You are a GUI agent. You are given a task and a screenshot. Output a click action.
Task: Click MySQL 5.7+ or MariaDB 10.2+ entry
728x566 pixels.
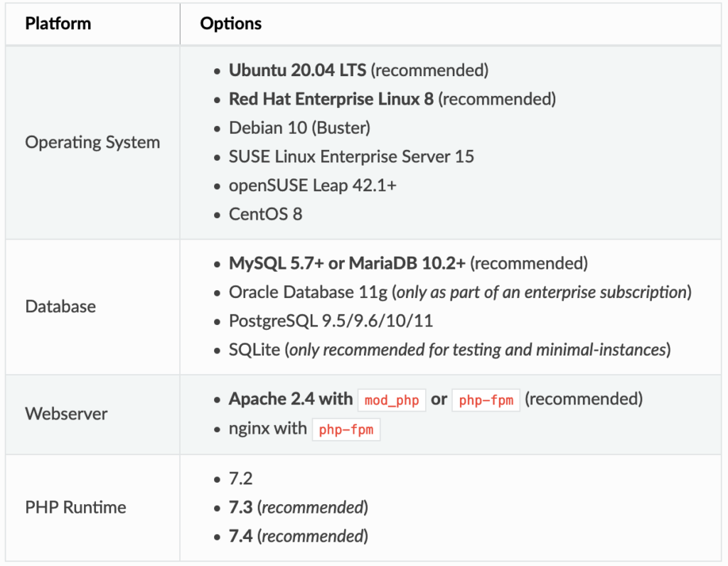click(347, 264)
